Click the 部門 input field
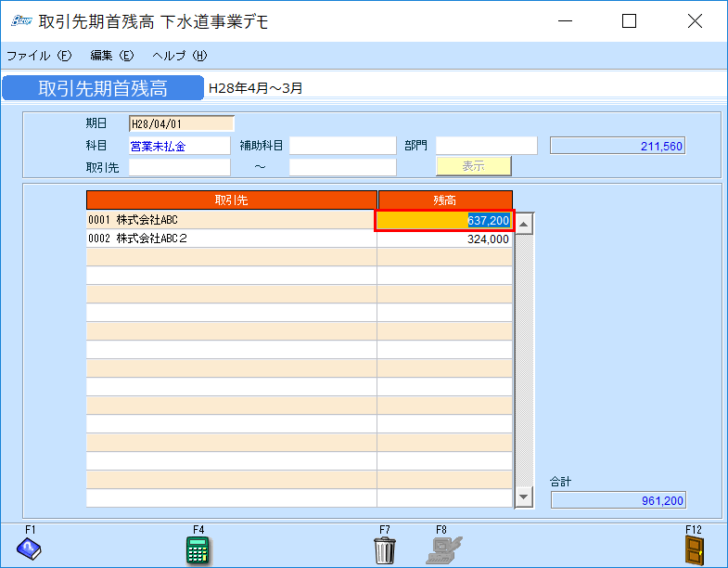Viewport: 728px width, 568px height. (x=486, y=146)
